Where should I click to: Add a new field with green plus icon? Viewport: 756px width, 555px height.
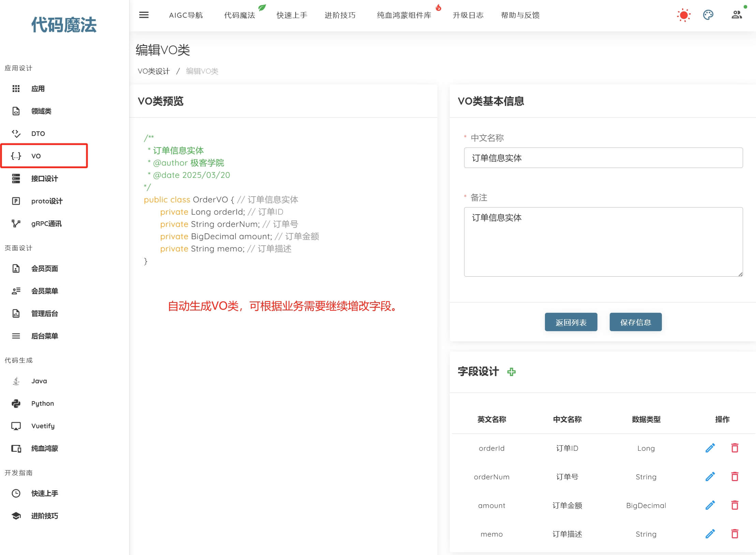[511, 372]
